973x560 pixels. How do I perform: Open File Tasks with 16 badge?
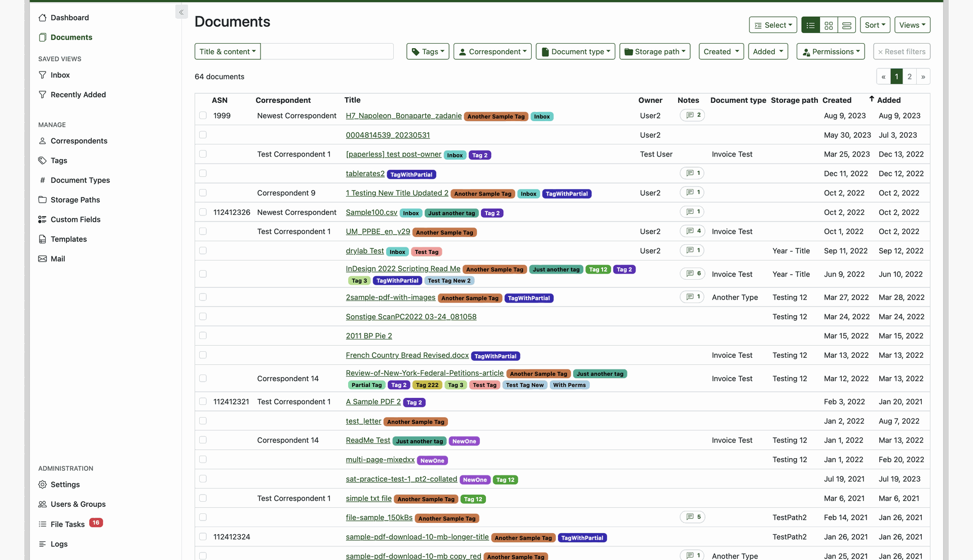(x=67, y=525)
